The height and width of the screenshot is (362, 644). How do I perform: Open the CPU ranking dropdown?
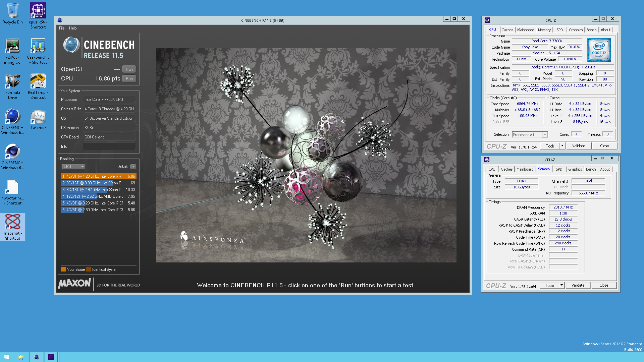[73, 167]
